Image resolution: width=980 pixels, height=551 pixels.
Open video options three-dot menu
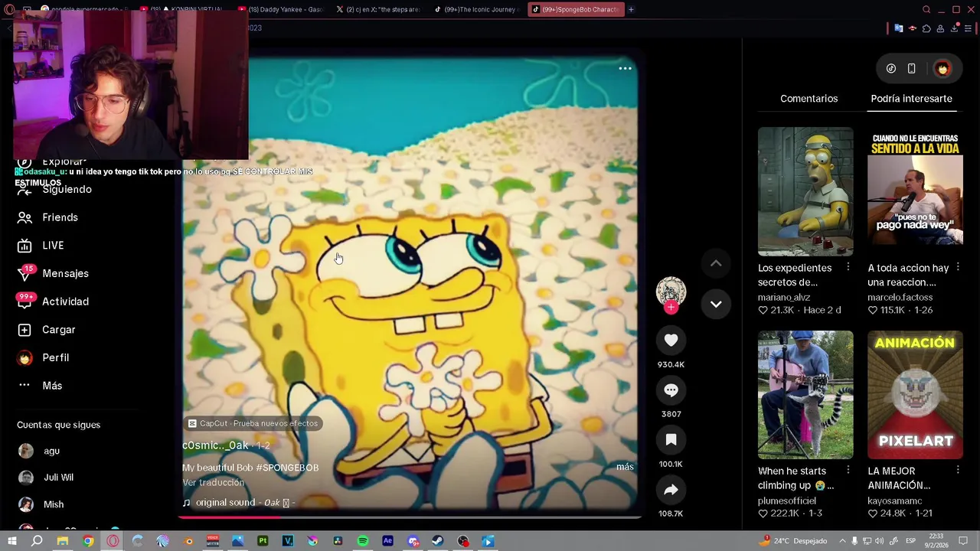tap(625, 68)
